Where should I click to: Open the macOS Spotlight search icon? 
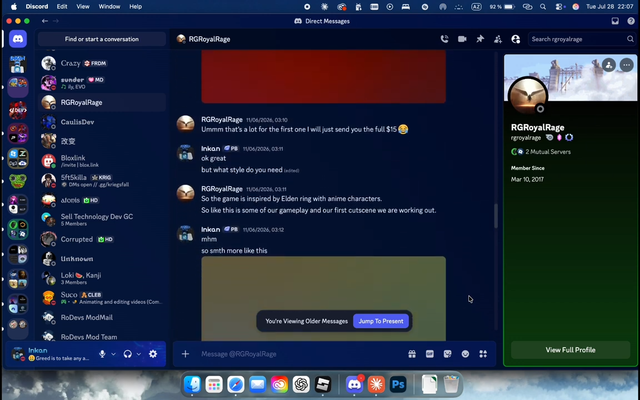(543, 7)
